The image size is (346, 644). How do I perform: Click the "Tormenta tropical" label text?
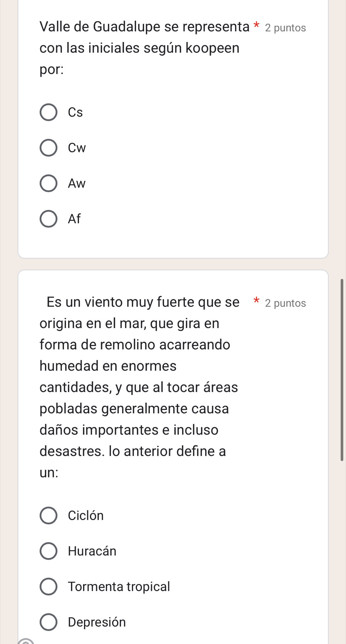coord(119,586)
